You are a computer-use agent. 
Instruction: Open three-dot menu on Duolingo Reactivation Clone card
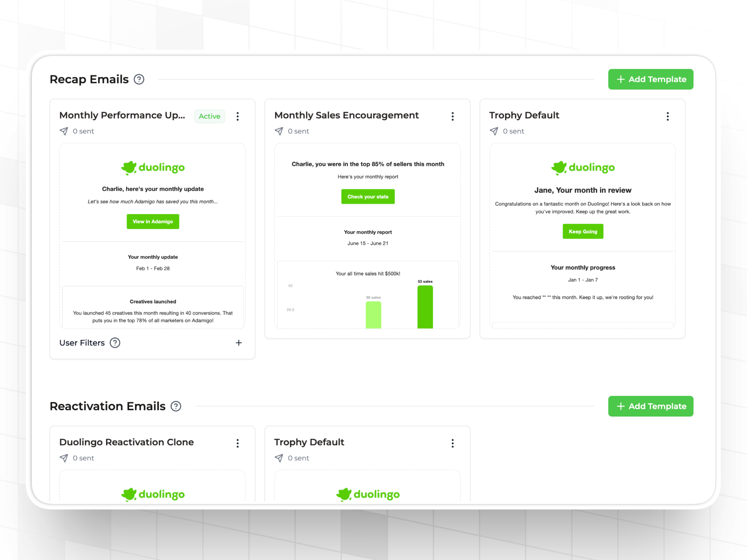coord(237,443)
